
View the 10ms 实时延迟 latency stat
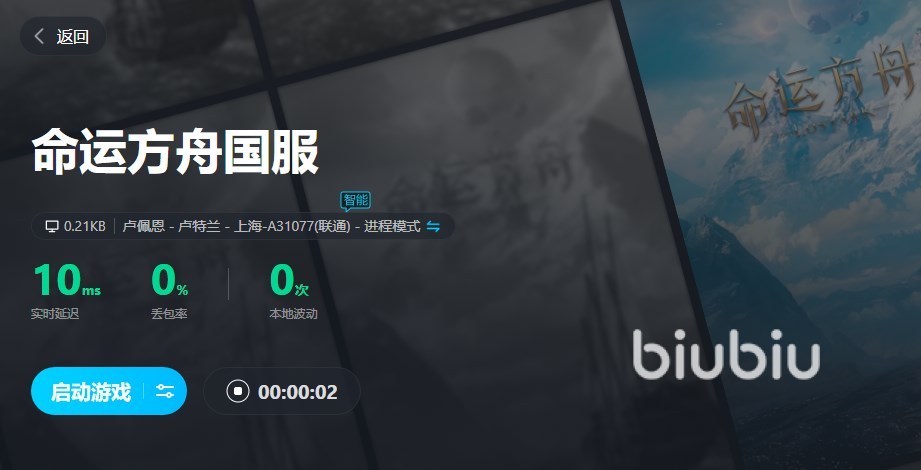tap(66, 291)
